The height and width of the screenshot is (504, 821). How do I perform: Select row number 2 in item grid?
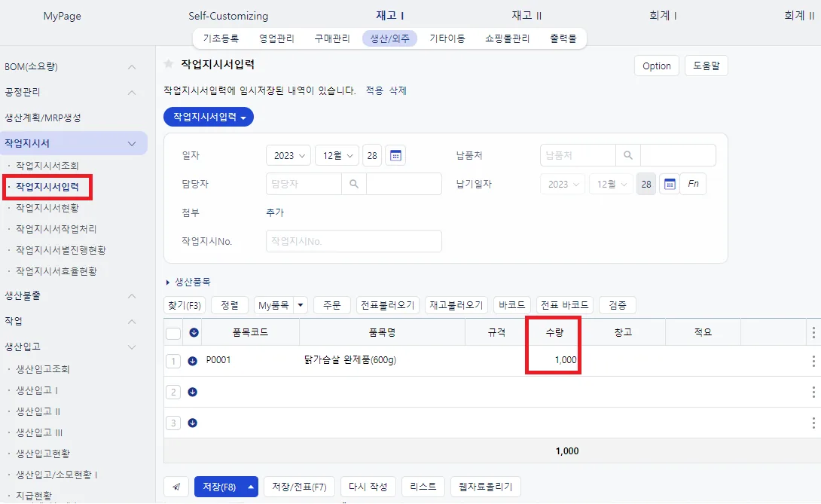click(x=173, y=392)
